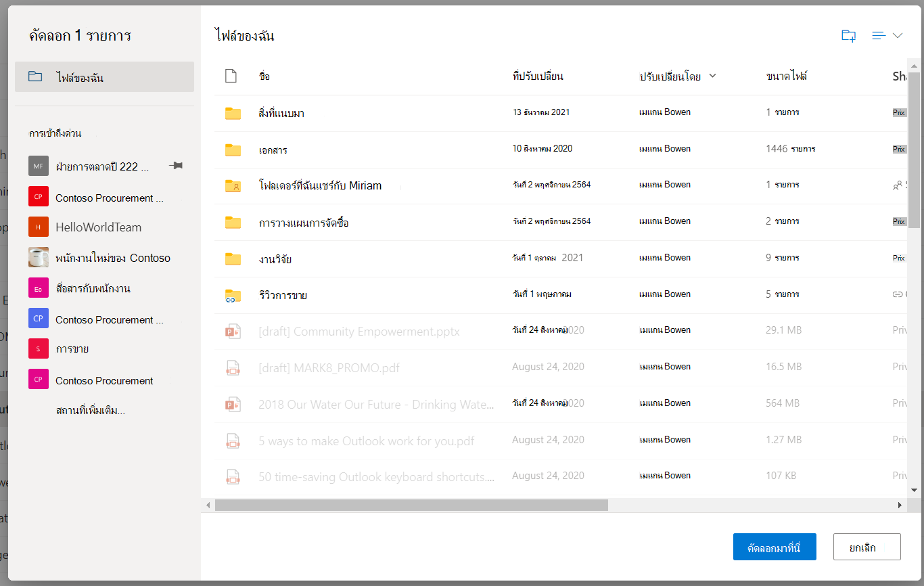Click the linked รีวิวการขาย folder icon

[x=233, y=295]
